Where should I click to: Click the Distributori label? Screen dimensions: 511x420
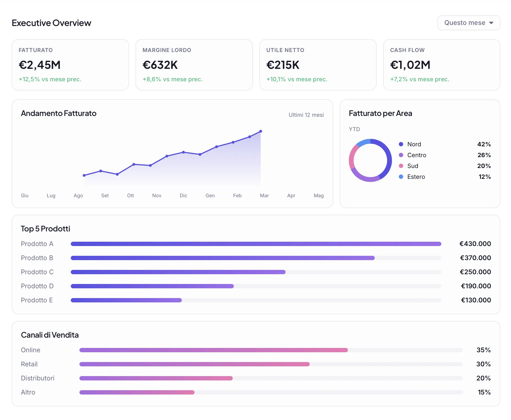click(38, 378)
